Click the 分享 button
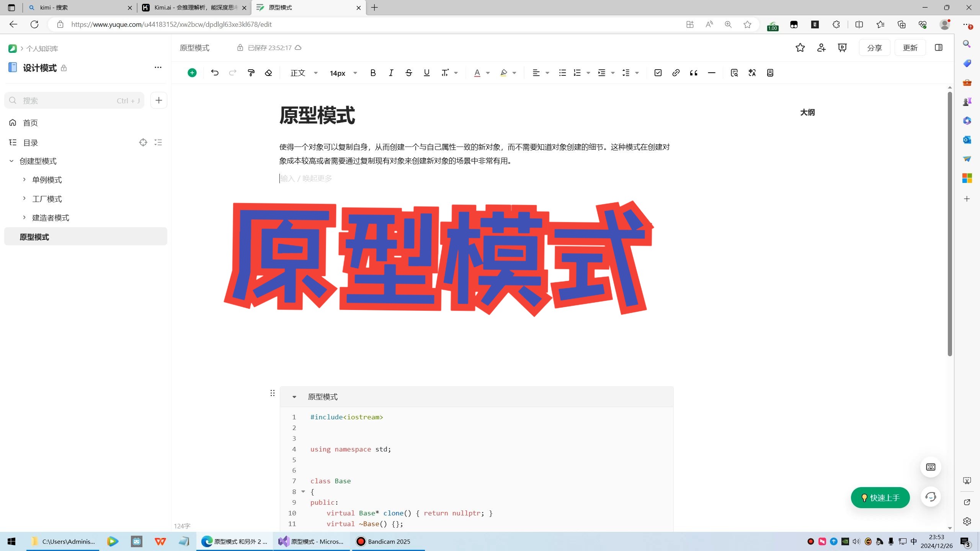 875,48
